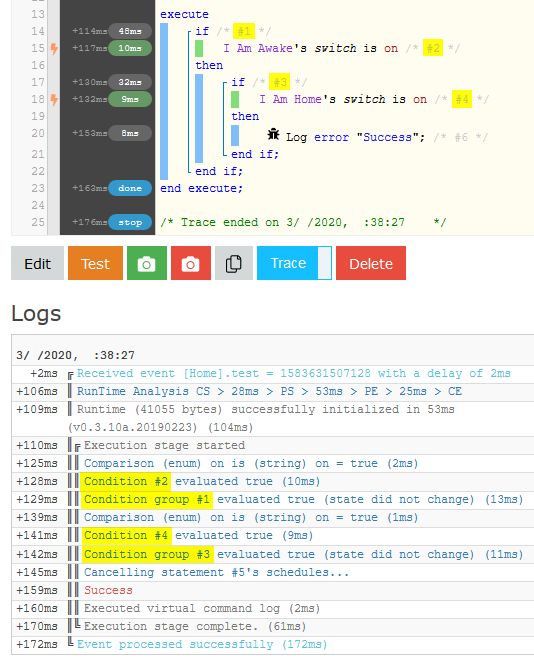The image size is (534, 660).
Task: Click the 'Event processed successfully' log end marker
Action: 71,643
